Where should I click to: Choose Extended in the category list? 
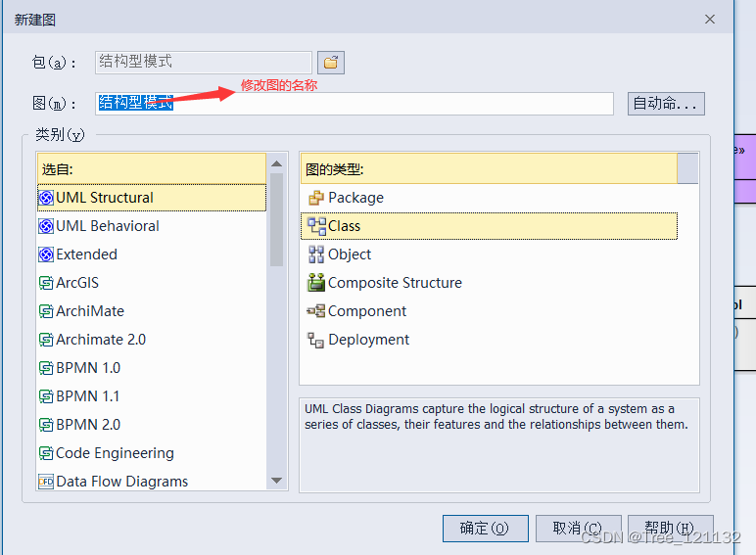(86, 254)
